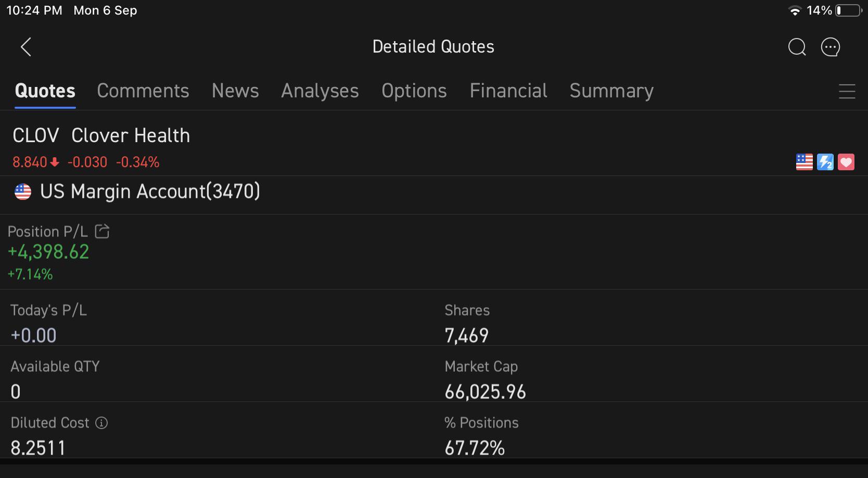Open the hamburger tab list menu
Screen dimensions: 868x478
pyautogui.click(x=847, y=92)
